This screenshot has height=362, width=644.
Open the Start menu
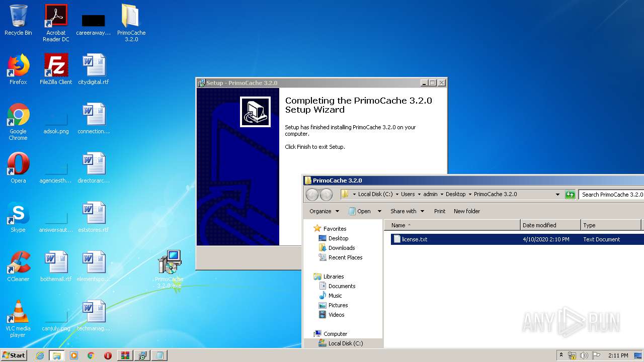14,355
